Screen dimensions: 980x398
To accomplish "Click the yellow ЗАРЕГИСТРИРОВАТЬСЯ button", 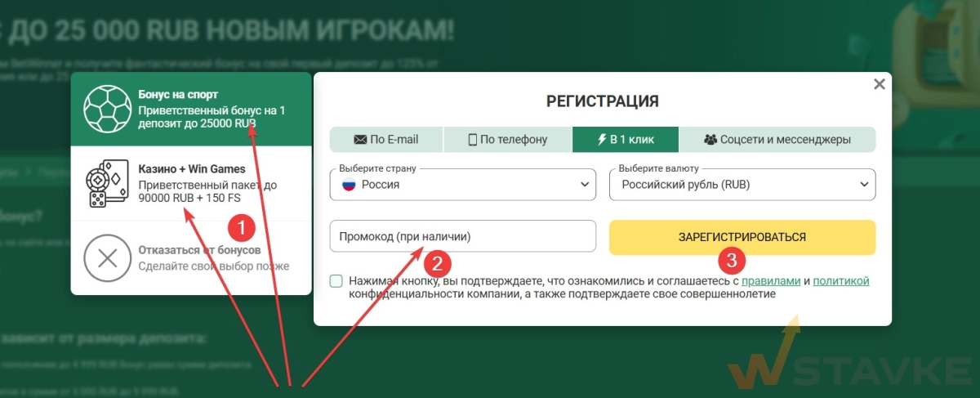I will pyautogui.click(x=742, y=237).
